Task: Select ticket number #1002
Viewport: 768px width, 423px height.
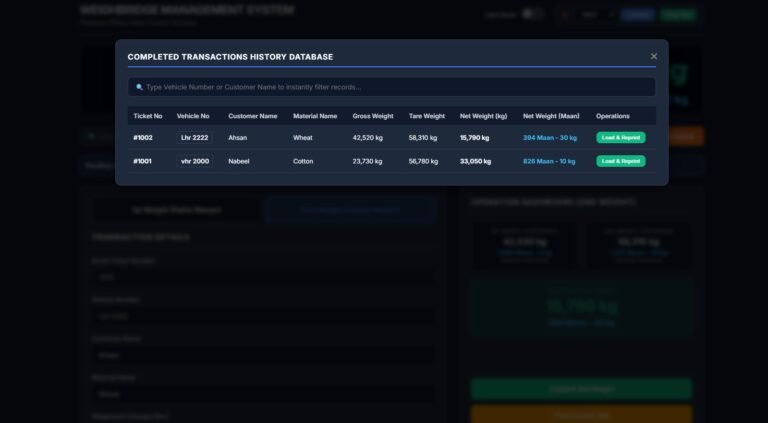Action: pos(143,138)
